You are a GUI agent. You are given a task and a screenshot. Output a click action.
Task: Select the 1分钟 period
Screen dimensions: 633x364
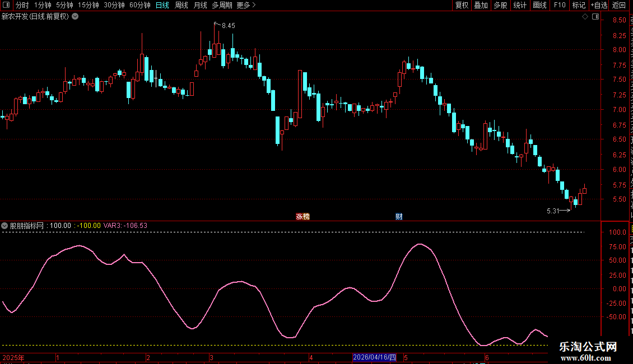43,5
